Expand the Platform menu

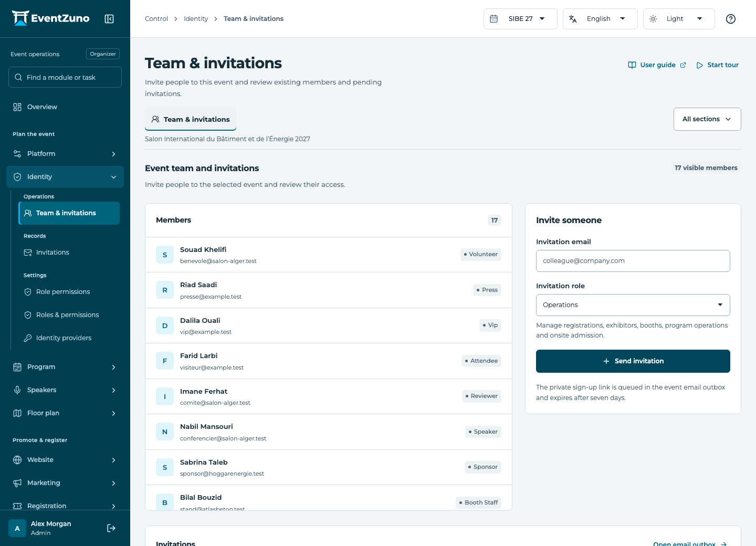tap(65, 154)
